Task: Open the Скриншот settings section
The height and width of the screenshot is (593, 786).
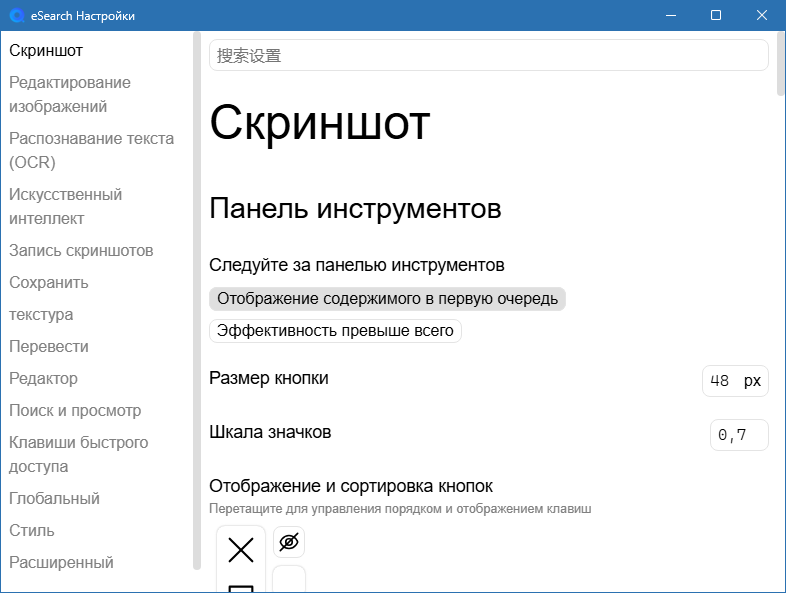Action: pyautogui.click(x=46, y=51)
